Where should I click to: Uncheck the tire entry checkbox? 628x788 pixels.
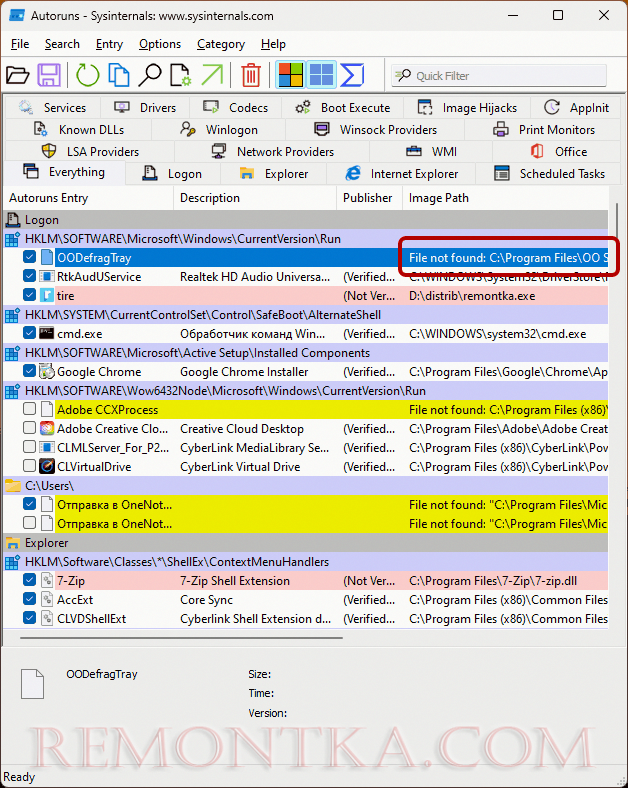tap(29, 295)
